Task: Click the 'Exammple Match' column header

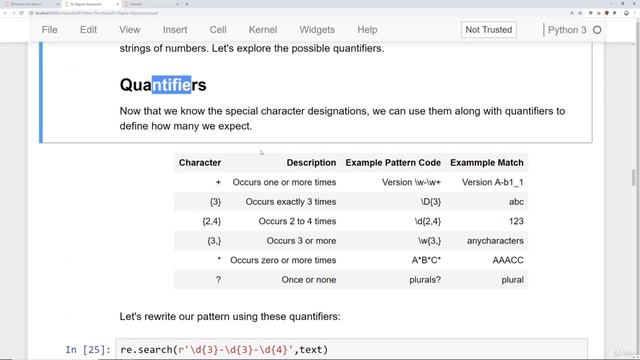Action: 487,162
